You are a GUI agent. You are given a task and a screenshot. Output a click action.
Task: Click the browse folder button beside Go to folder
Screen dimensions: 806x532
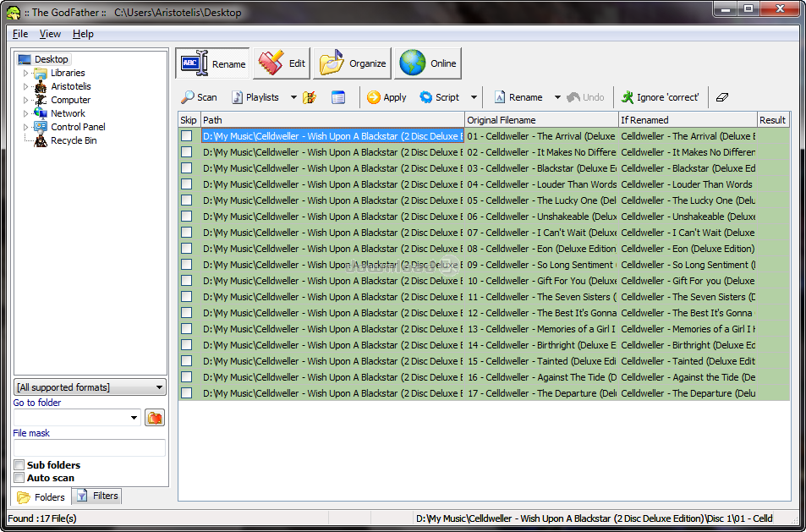(155, 417)
